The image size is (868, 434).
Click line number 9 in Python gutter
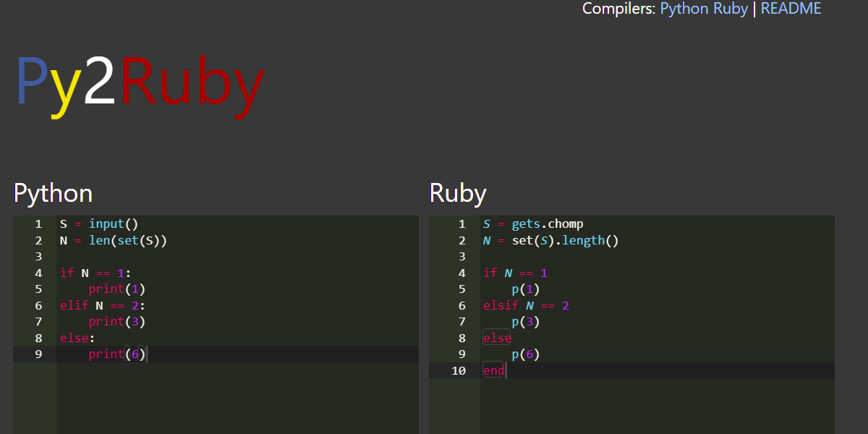click(38, 354)
